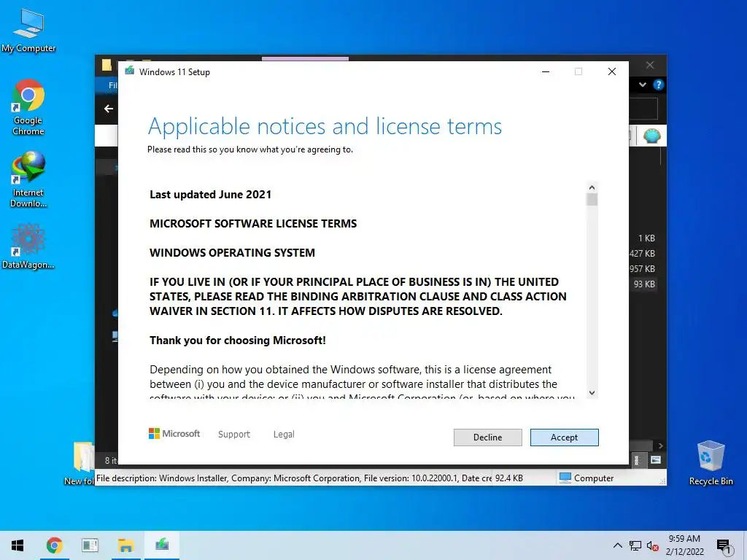This screenshot has height=560, width=747.
Task: Open the Recycle Bin
Action: pos(711,463)
